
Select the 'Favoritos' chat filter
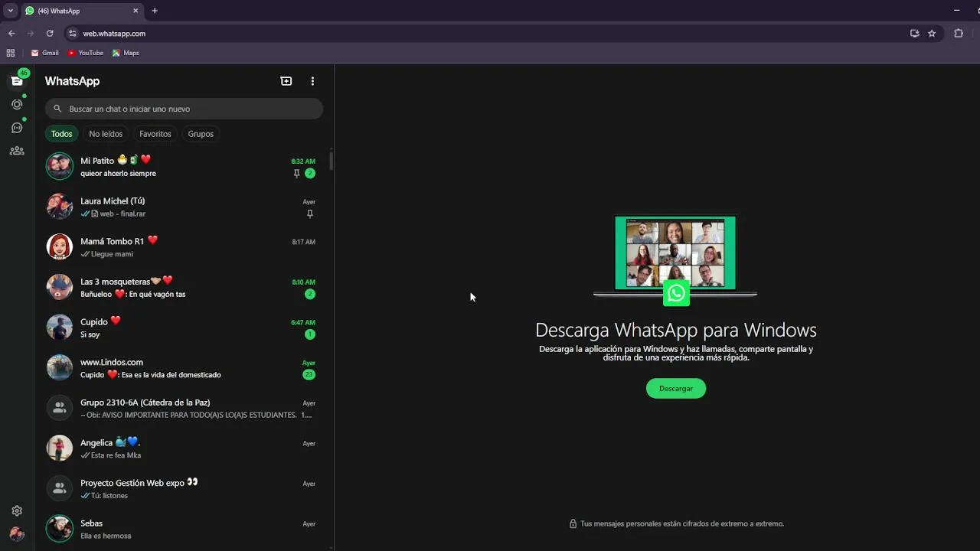[155, 134]
